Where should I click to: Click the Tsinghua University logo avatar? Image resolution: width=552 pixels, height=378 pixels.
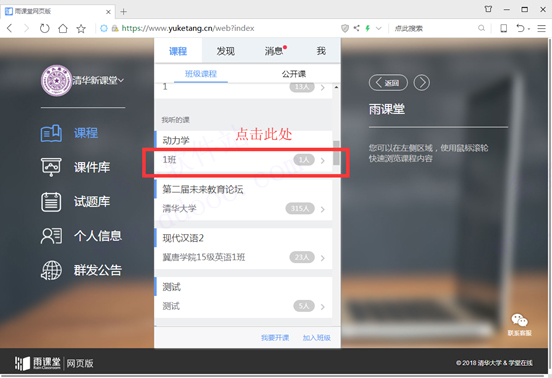(x=56, y=80)
